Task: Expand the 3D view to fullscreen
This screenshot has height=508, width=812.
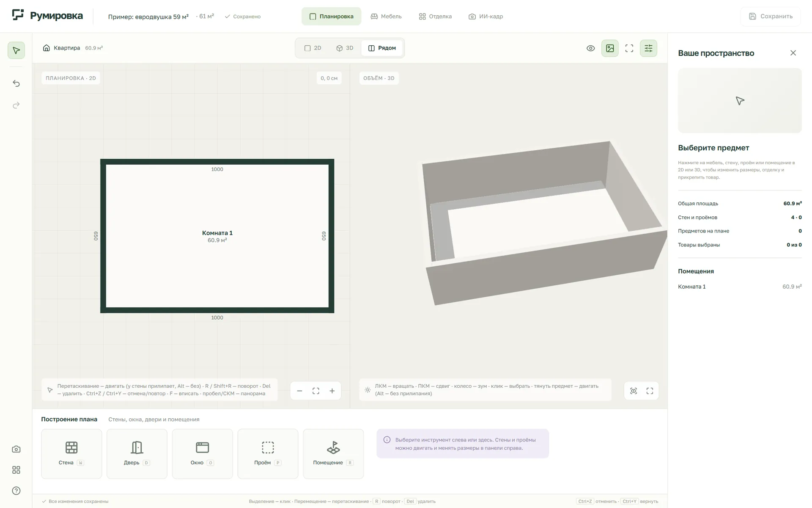Action: click(650, 391)
